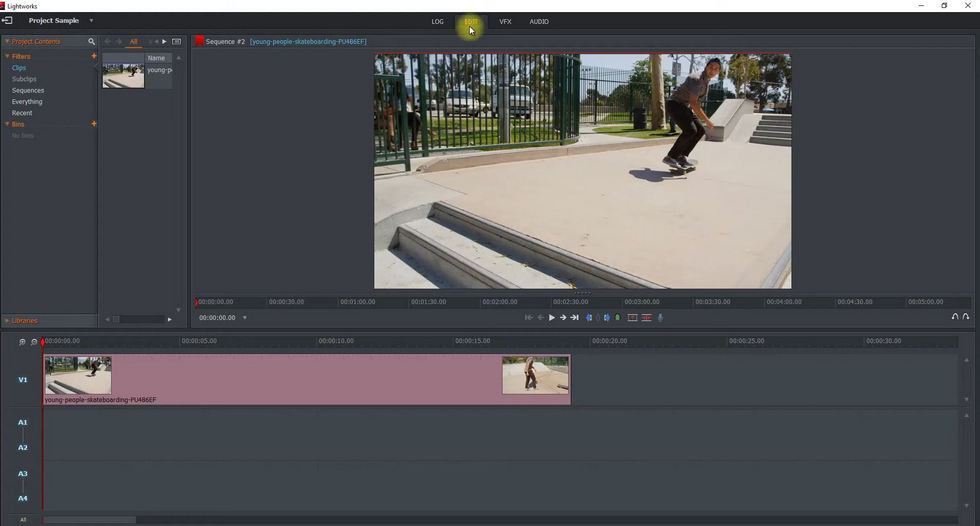Viewport: 980px width, 526px height.
Task: Switch to the EDIT tab
Action: pos(471,21)
